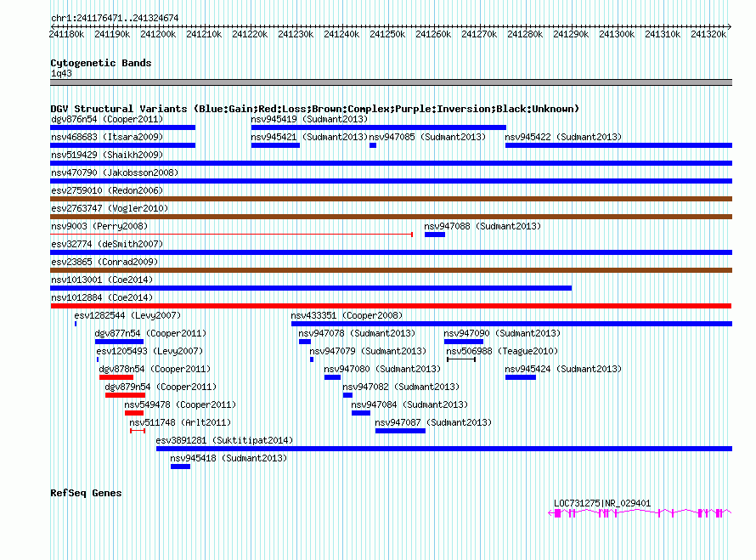Click the 1q43 band label
The height and width of the screenshot is (560, 756).
[61, 73]
